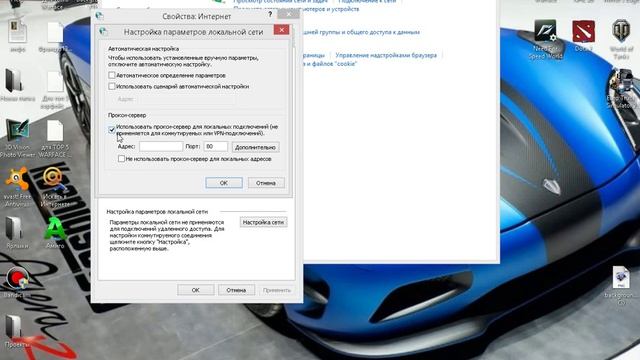Enable Автоматическое определение параметров checkbox
Image resolution: width=640 pixels, height=360 pixels.
(x=112, y=75)
